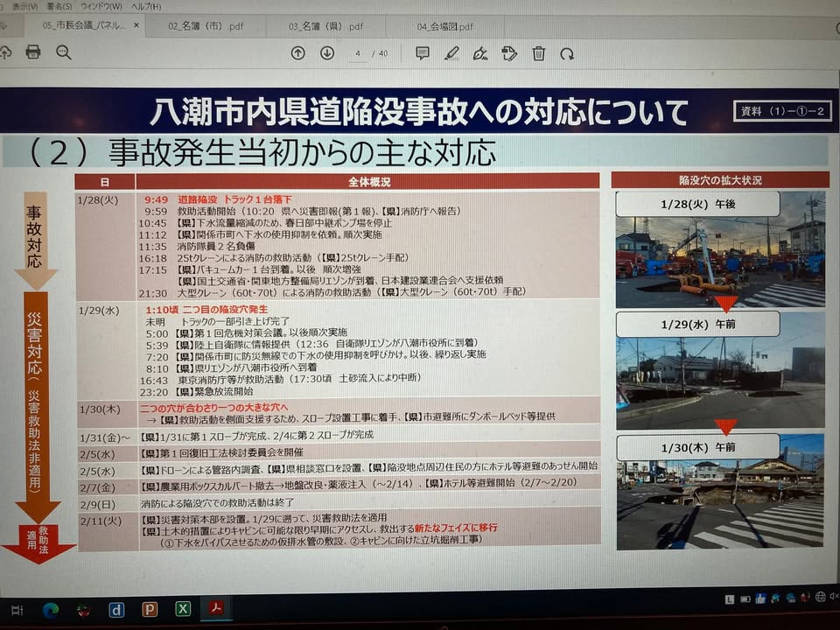Click the 全体概況 column header

368,182
